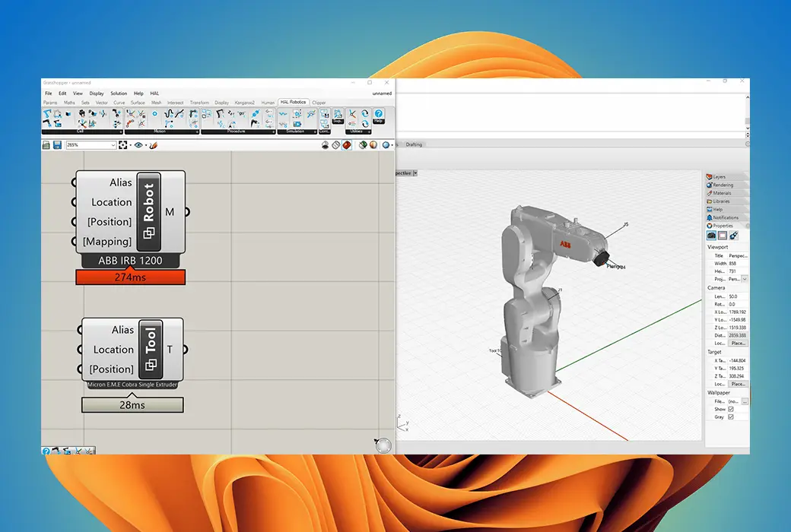Screen dimensions: 791x532
Task: Switch to the Clipper component tab
Action: point(319,103)
